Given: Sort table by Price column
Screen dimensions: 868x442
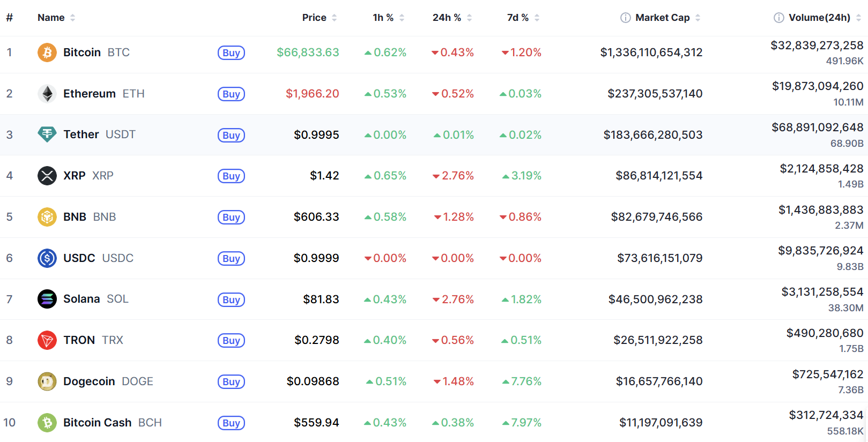Looking at the screenshot, I should 314,18.
